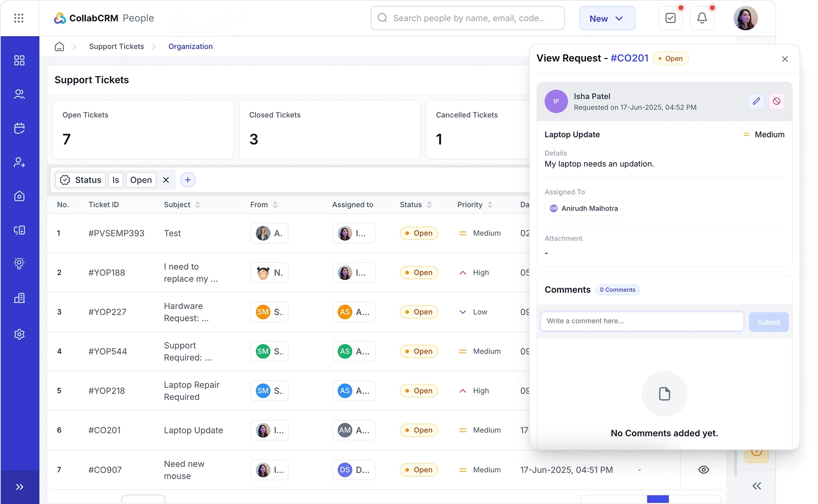View ticket #CO907 using the eye icon
The image size is (818, 504).
703,469
